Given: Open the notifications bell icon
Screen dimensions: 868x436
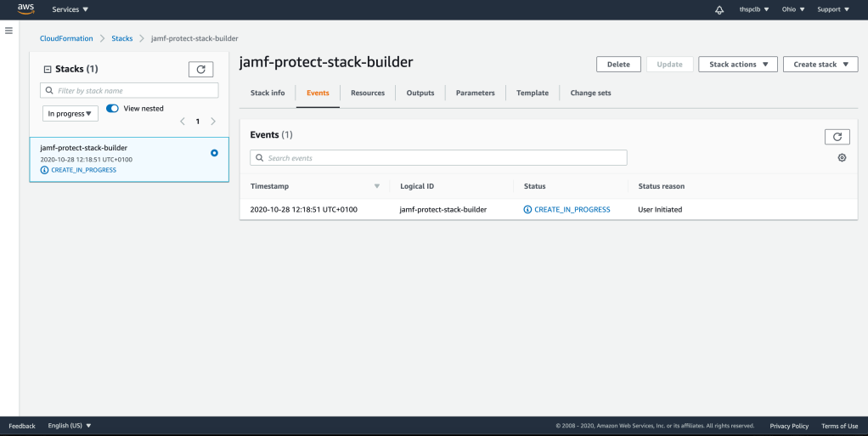Looking at the screenshot, I should [x=719, y=9].
